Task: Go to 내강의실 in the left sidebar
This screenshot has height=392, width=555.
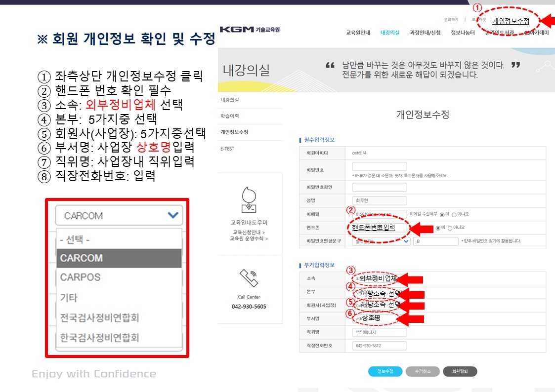Action: (230, 100)
